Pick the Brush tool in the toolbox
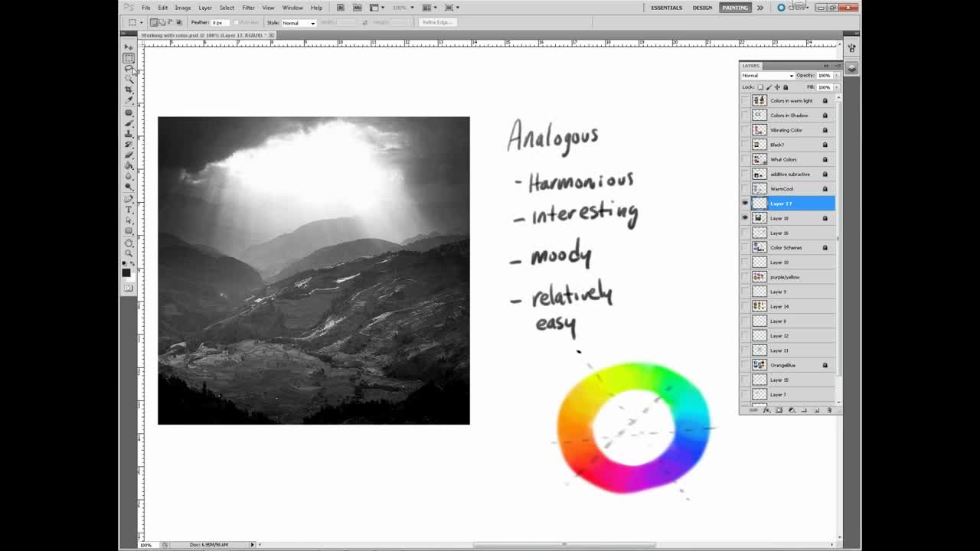Viewport: 980px width, 551px height. click(x=129, y=123)
